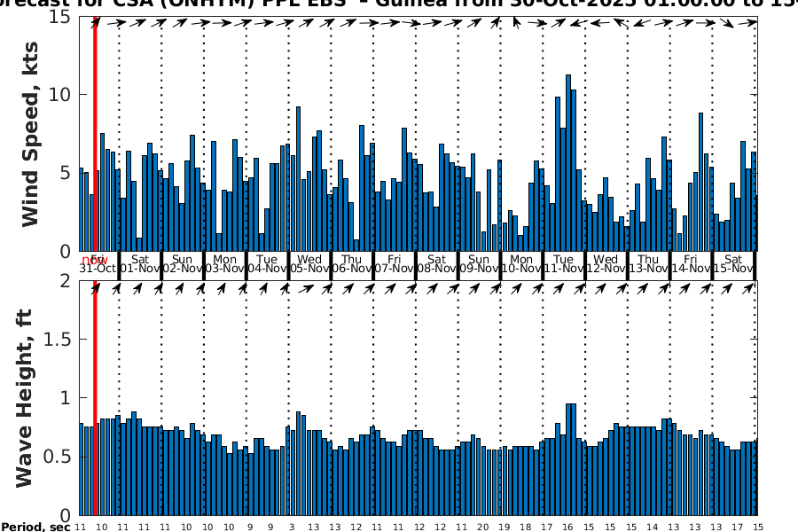Click the Mon 03-Nov date label

224,263
